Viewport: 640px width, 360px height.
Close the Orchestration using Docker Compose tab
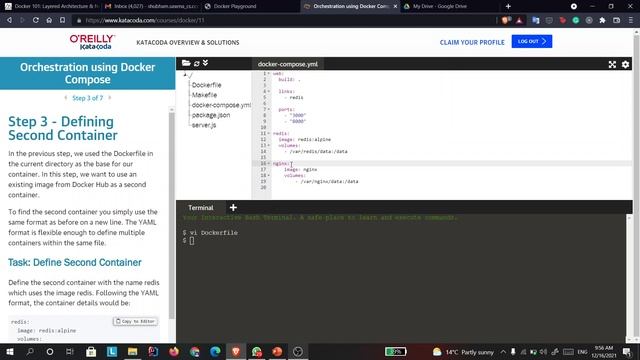click(x=395, y=6)
